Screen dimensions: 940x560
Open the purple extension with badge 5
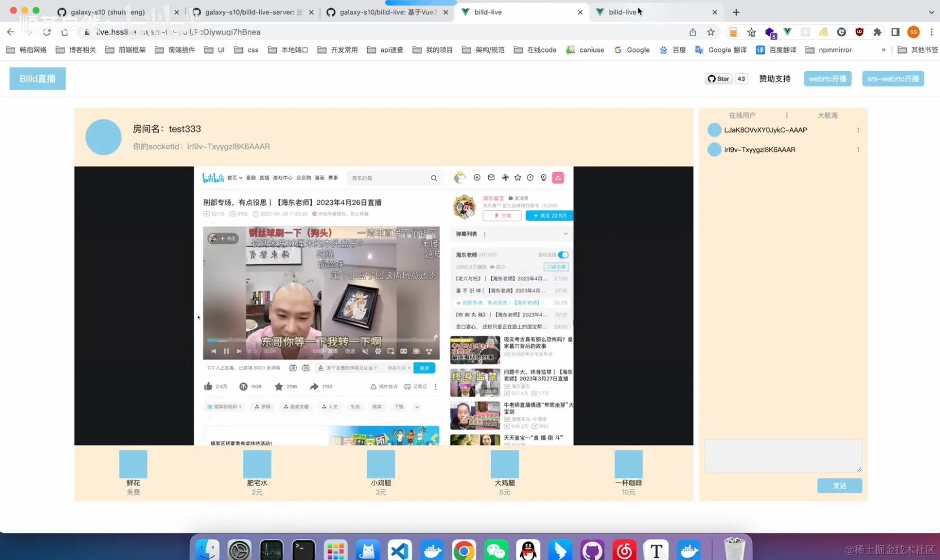770,33
